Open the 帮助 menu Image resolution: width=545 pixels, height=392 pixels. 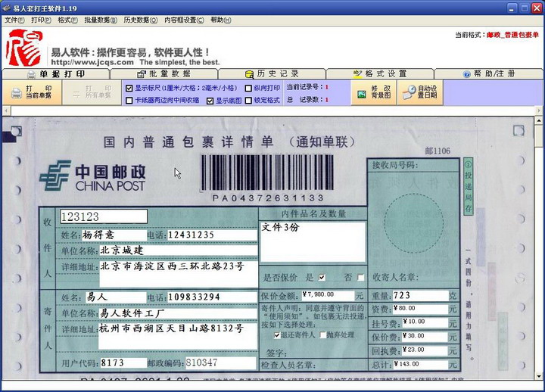(220, 20)
